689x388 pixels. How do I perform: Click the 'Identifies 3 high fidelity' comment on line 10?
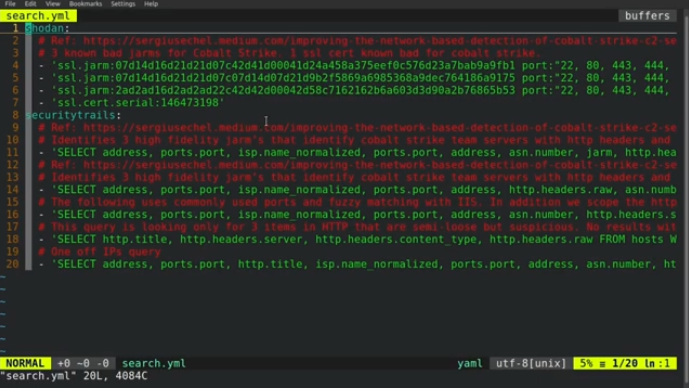354,140
